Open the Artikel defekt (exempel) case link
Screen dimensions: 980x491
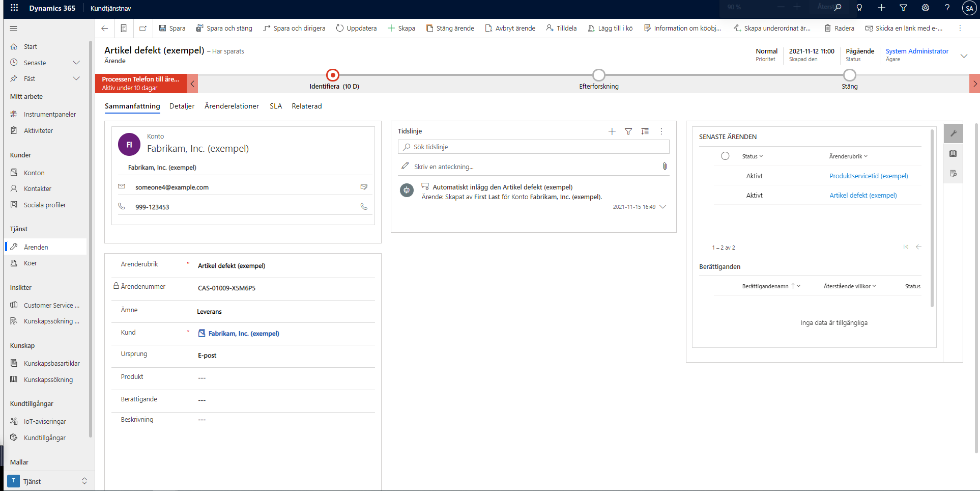(863, 195)
